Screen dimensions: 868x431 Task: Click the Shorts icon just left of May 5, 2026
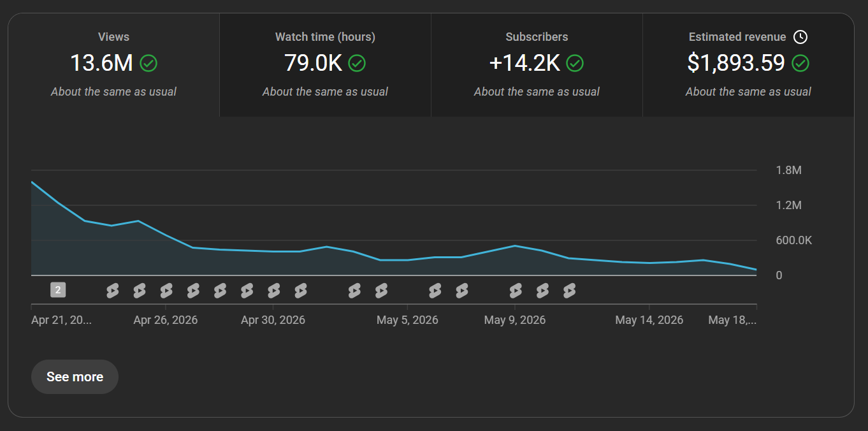pos(381,291)
